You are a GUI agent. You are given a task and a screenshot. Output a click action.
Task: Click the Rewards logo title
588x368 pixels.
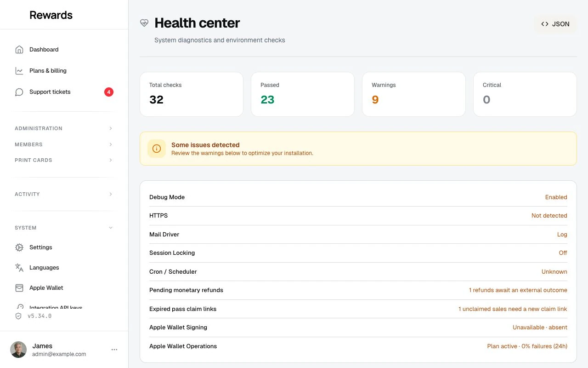click(51, 15)
